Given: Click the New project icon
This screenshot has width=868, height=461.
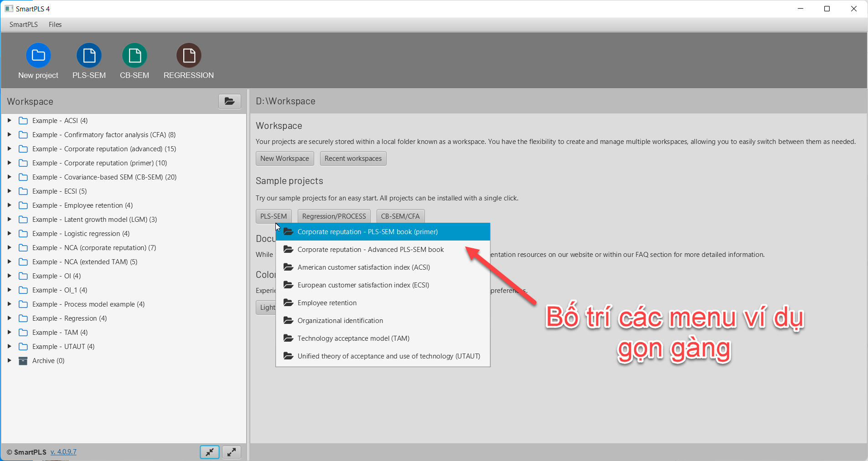Looking at the screenshot, I should click(x=38, y=56).
